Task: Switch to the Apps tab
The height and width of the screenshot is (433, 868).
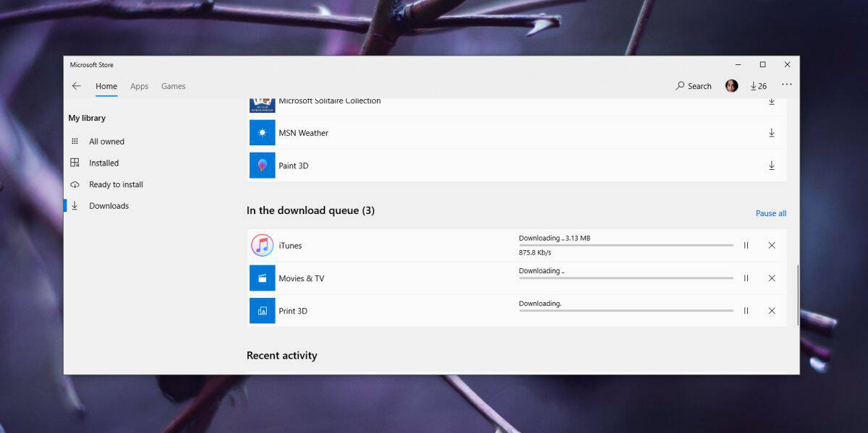Action: pos(139,86)
